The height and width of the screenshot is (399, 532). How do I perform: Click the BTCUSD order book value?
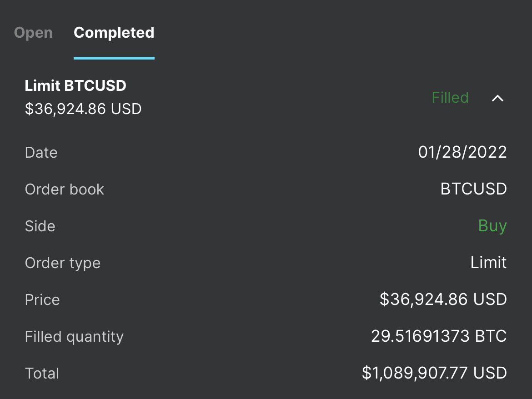(473, 189)
